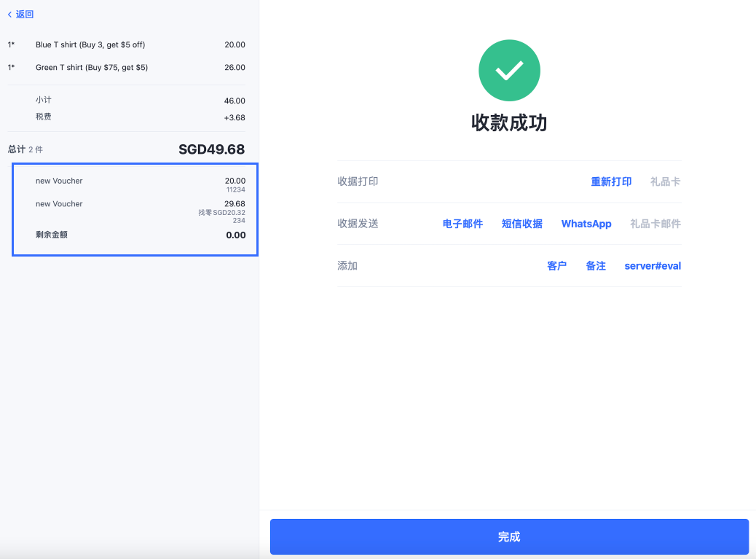Click the 完成 button to finish

[x=509, y=536]
